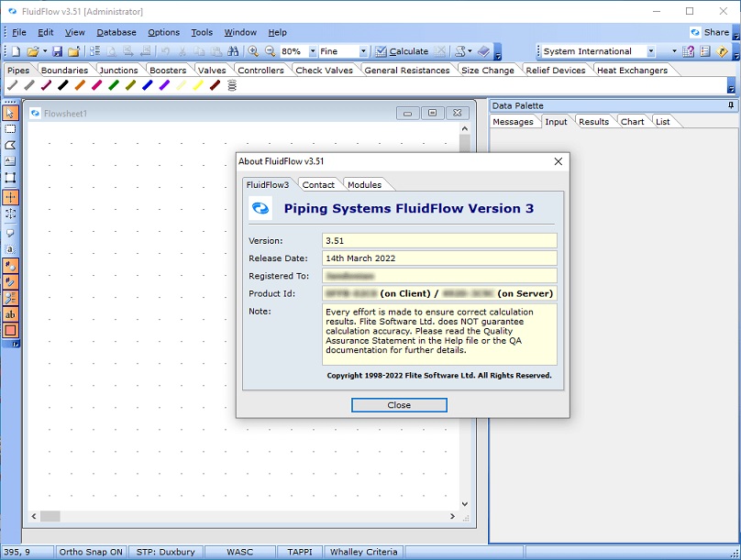Open the help question-mark icon in top toolbar

pyautogui.click(x=689, y=51)
